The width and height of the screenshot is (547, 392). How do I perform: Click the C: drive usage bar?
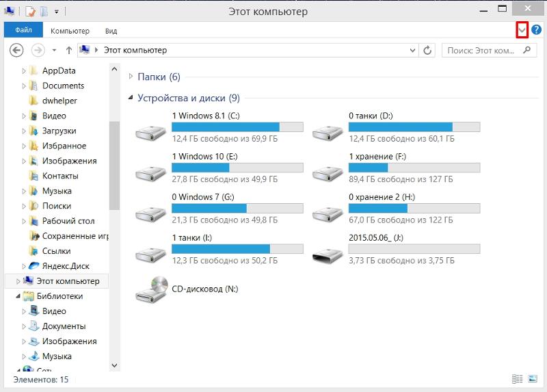[237, 127]
